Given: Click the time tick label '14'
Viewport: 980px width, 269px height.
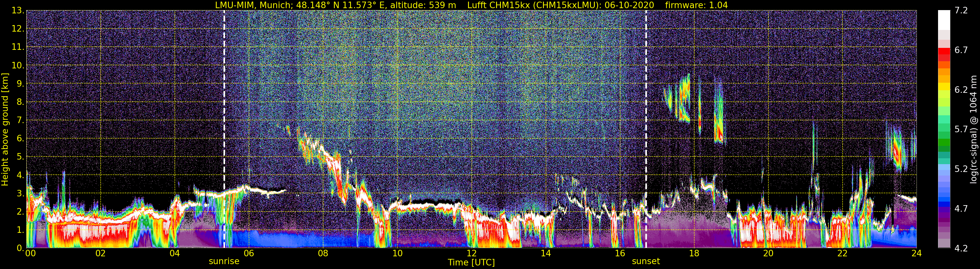Looking at the screenshot, I should (545, 254).
